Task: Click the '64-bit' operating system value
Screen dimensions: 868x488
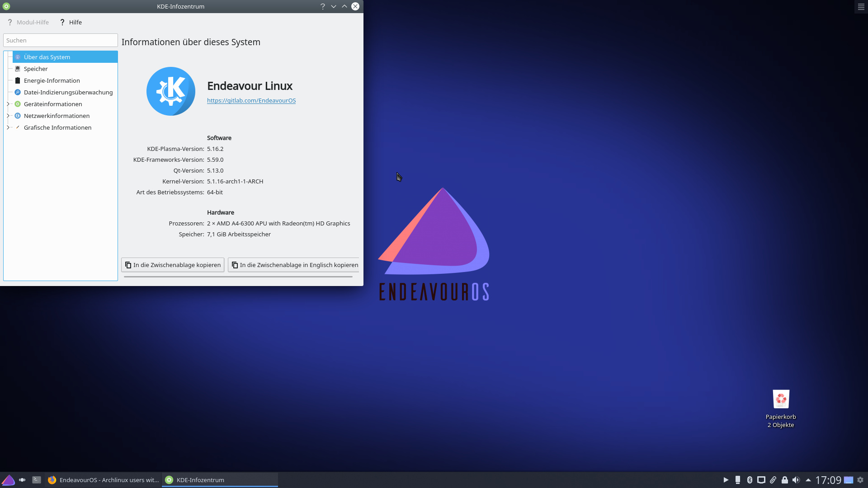Action: [x=215, y=192]
